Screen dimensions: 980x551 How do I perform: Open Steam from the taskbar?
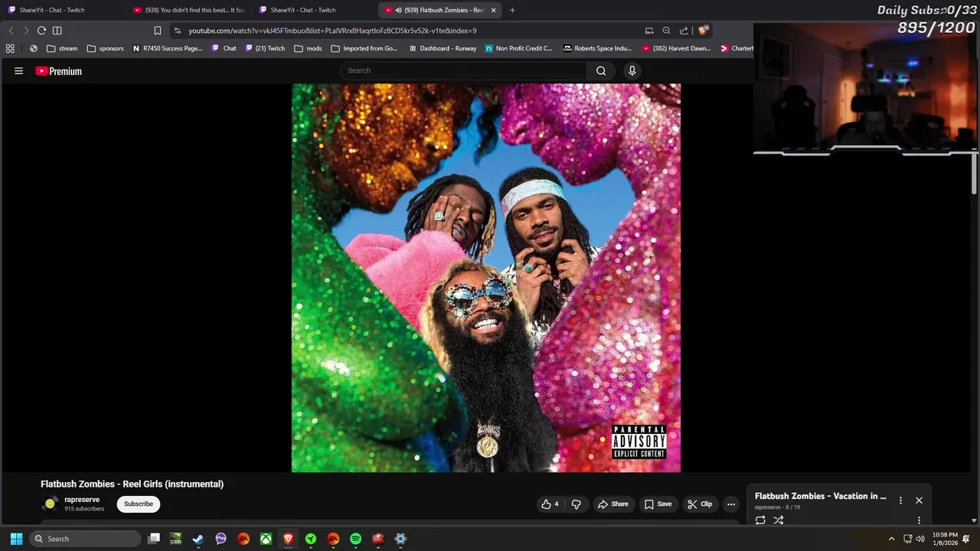click(x=198, y=539)
